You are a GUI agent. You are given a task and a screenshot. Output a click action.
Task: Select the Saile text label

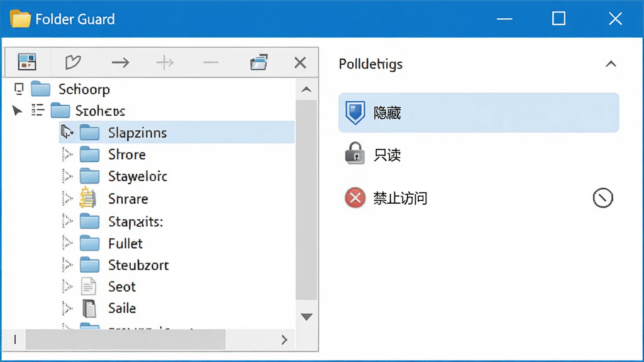coord(122,308)
